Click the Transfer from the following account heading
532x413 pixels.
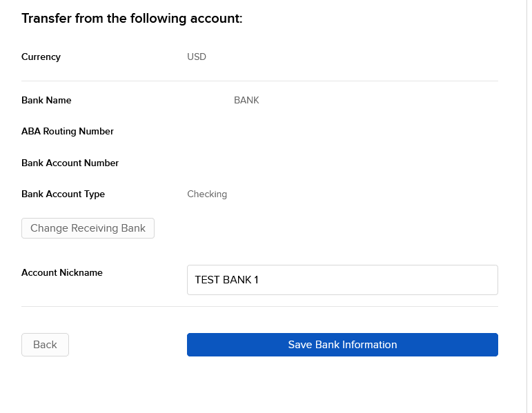pyautogui.click(x=132, y=19)
